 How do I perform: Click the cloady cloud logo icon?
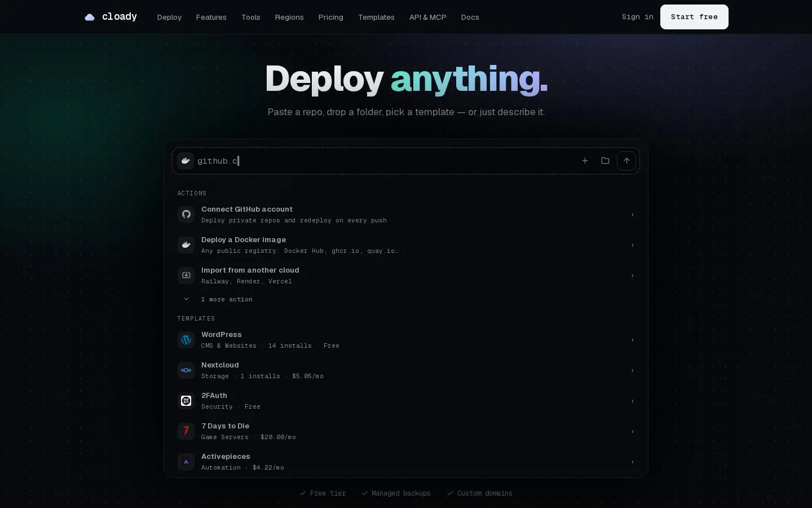pyautogui.click(x=90, y=17)
